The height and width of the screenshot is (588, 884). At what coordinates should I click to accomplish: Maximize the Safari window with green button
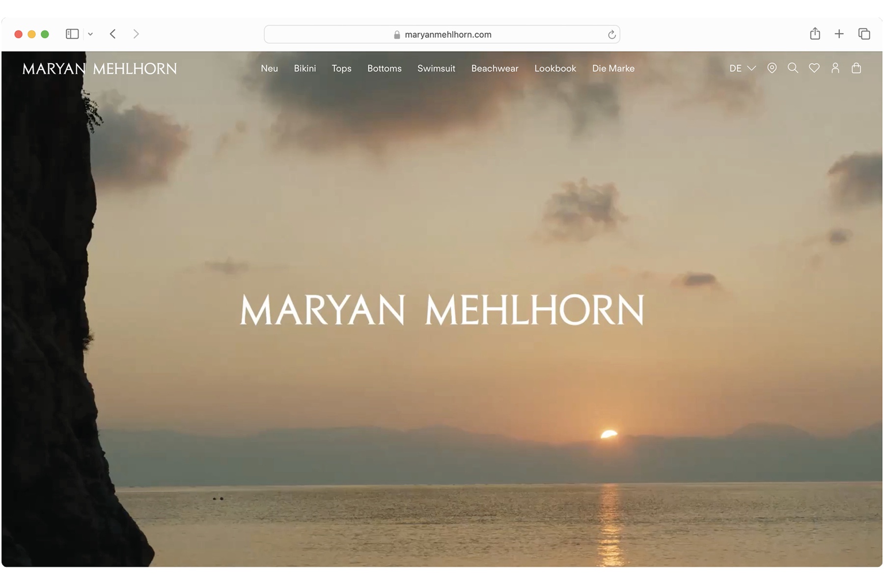(x=45, y=34)
